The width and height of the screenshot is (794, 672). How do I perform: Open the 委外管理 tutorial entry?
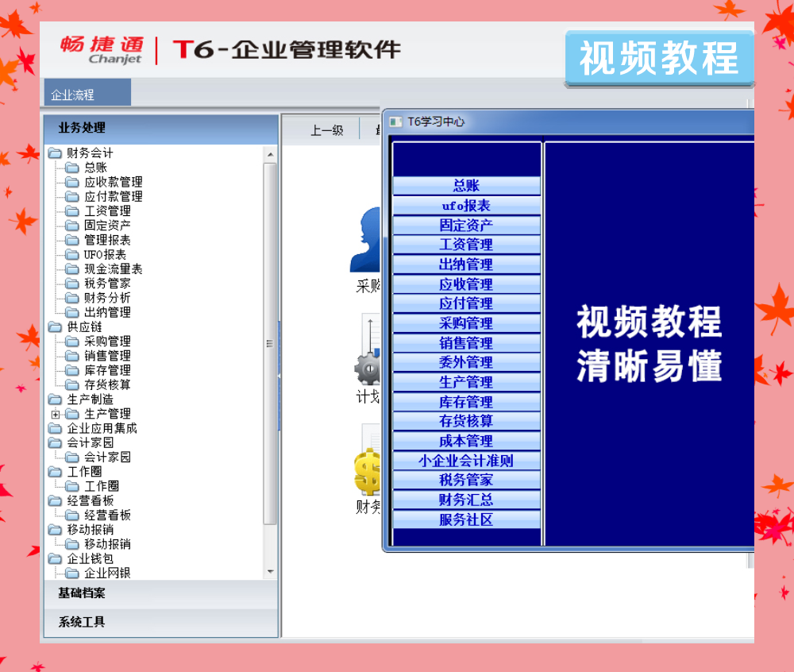tap(466, 362)
